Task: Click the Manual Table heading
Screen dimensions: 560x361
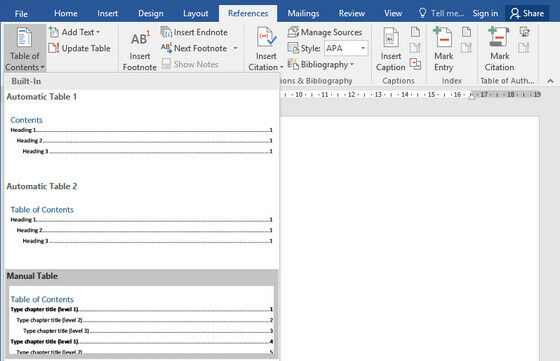Action: [x=32, y=276]
